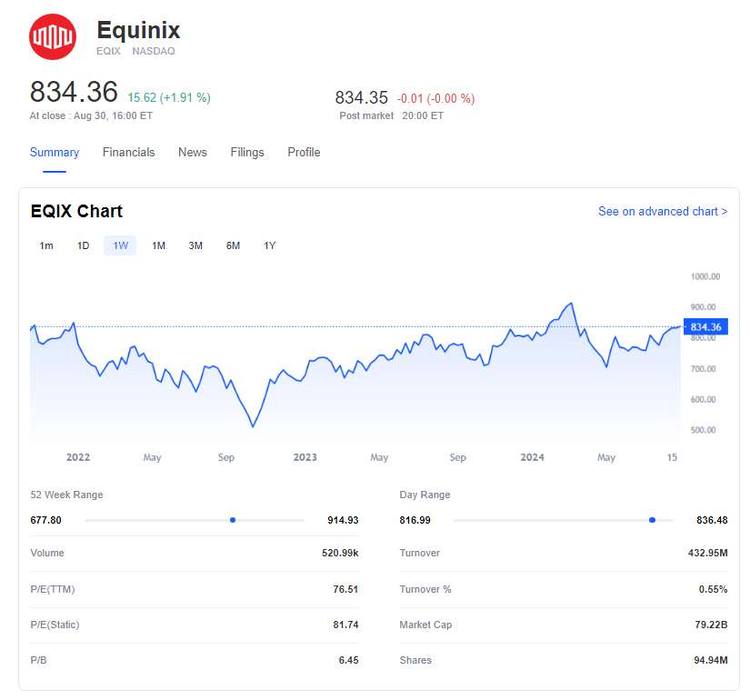The width and height of the screenshot is (750, 700).
Task: Open the Summary tab
Action: point(55,153)
